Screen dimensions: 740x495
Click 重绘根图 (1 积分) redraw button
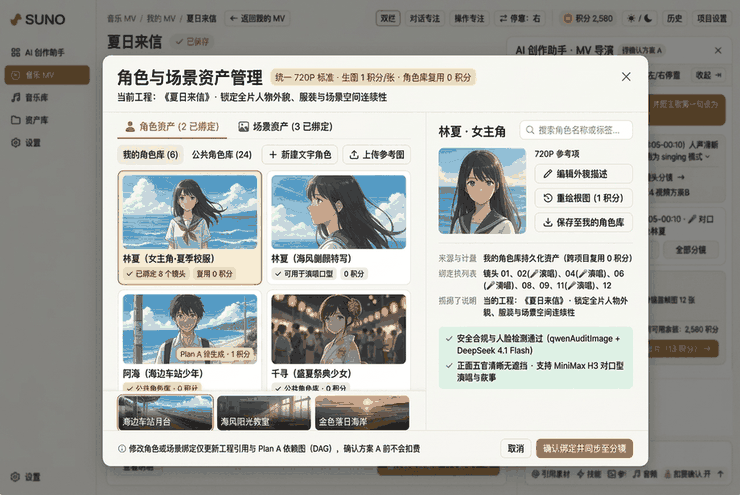(583, 198)
